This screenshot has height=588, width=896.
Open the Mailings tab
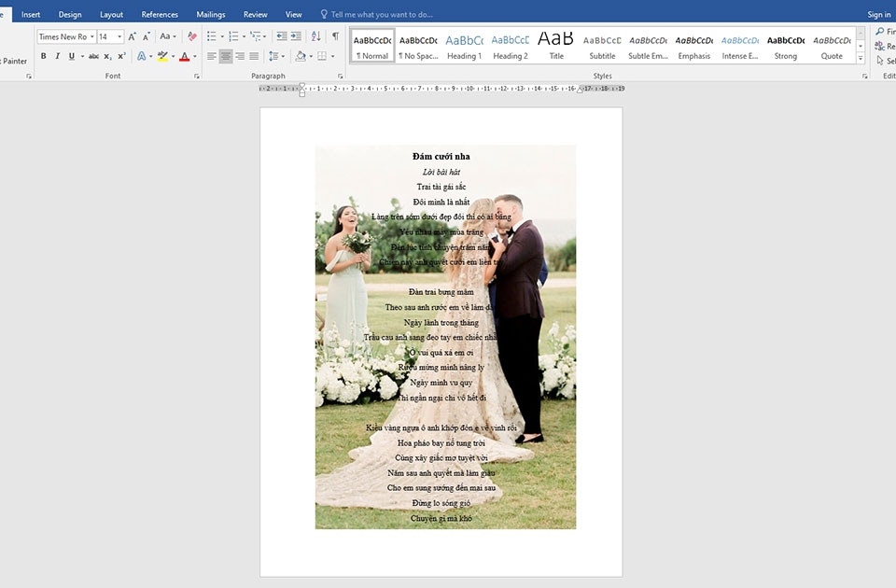click(210, 14)
